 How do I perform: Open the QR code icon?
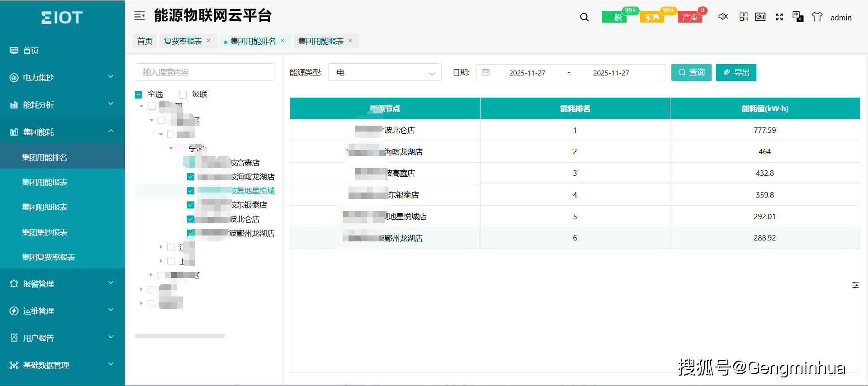tap(744, 17)
